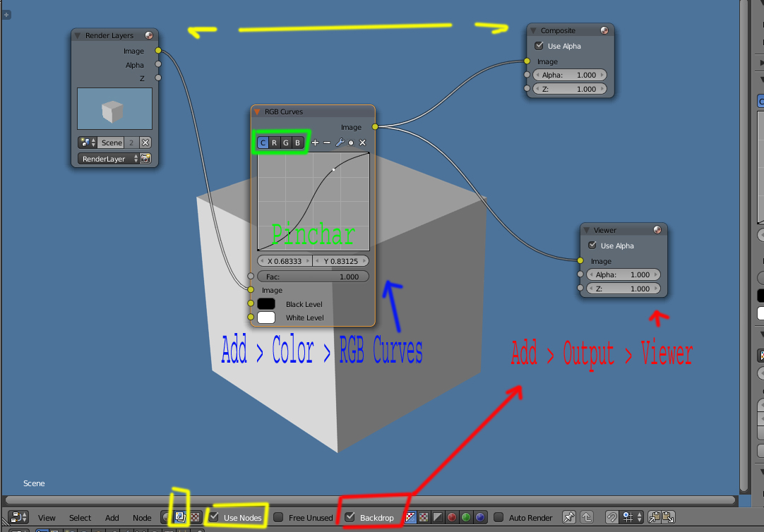Click the scene user count 2 button
Viewport: 764px width, 532px height.
click(x=131, y=143)
